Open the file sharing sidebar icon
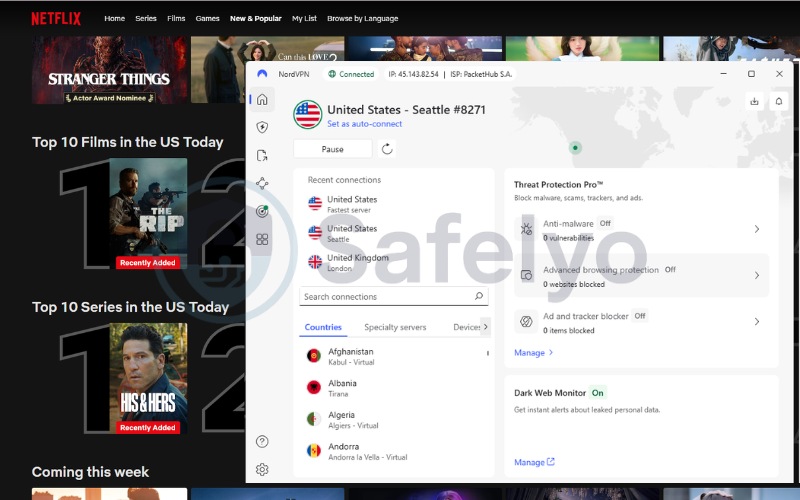 coord(262,155)
